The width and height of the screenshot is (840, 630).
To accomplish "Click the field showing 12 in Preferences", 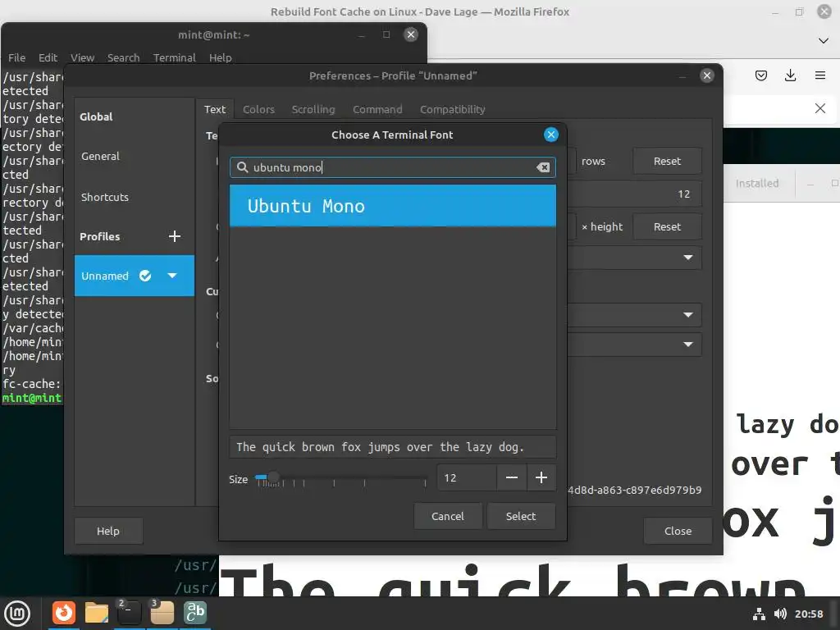I will (635, 194).
